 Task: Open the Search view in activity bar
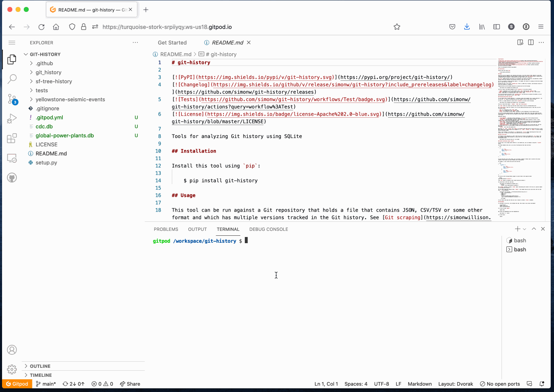pos(12,79)
